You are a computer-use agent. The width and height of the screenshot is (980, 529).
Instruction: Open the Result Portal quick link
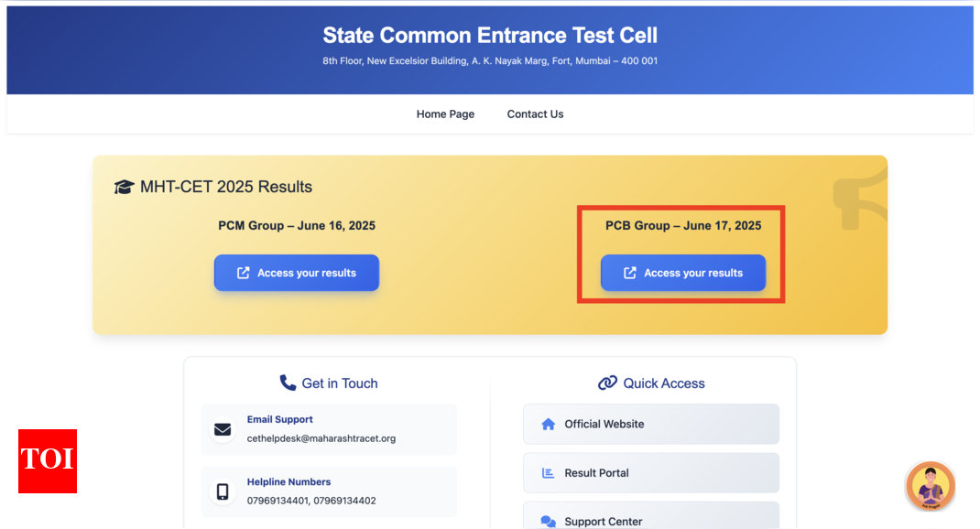[x=650, y=473]
